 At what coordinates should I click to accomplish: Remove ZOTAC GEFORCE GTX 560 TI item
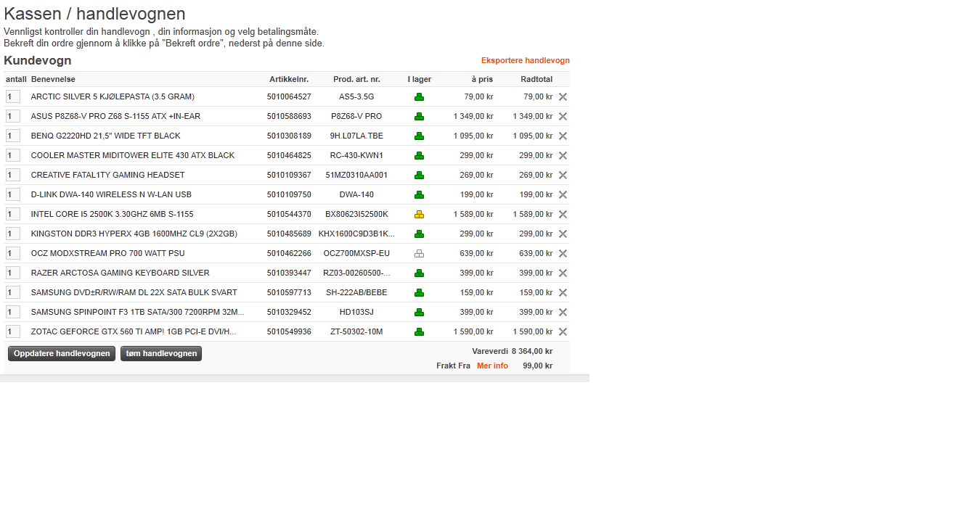tap(563, 331)
